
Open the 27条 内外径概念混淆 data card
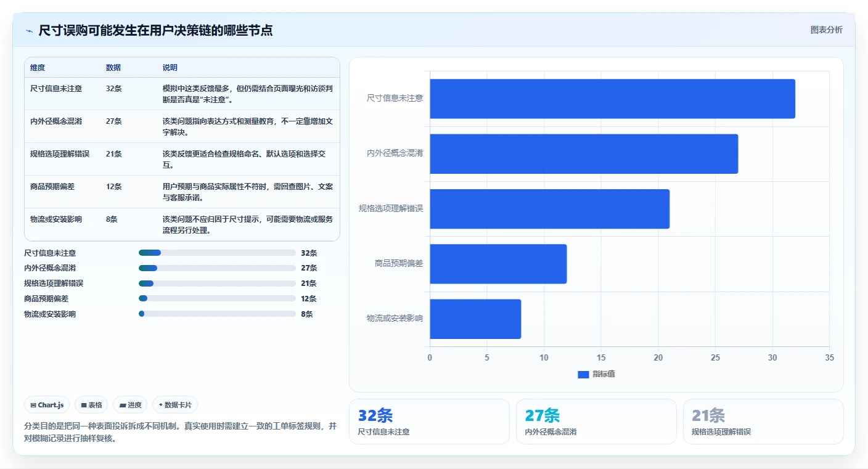[596, 422]
